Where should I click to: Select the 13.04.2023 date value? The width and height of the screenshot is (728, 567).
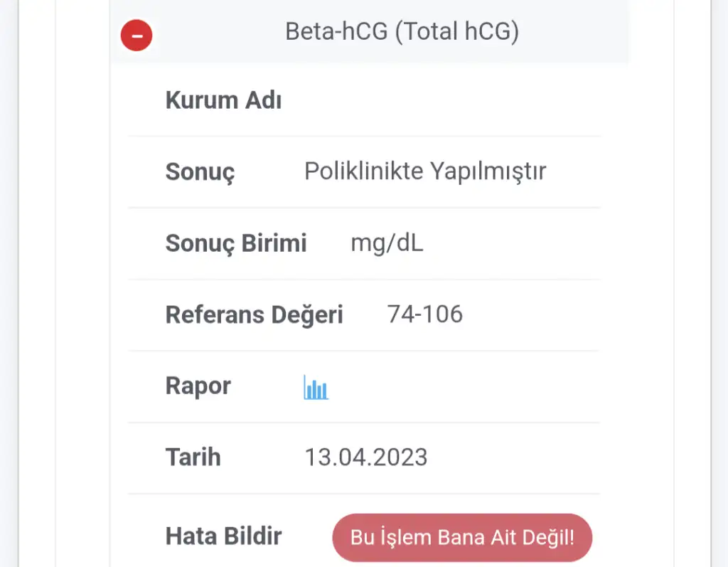tap(366, 457)
